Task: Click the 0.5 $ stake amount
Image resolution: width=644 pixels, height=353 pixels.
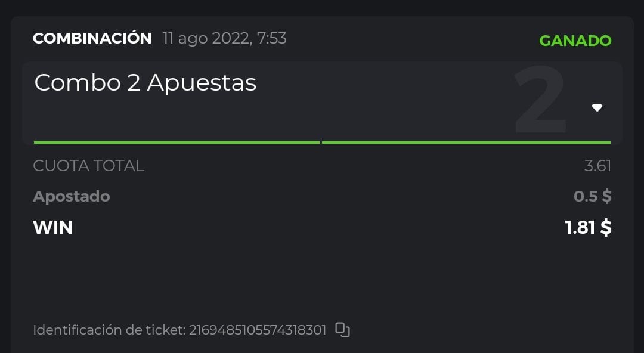Action: [x=592, y=196]
